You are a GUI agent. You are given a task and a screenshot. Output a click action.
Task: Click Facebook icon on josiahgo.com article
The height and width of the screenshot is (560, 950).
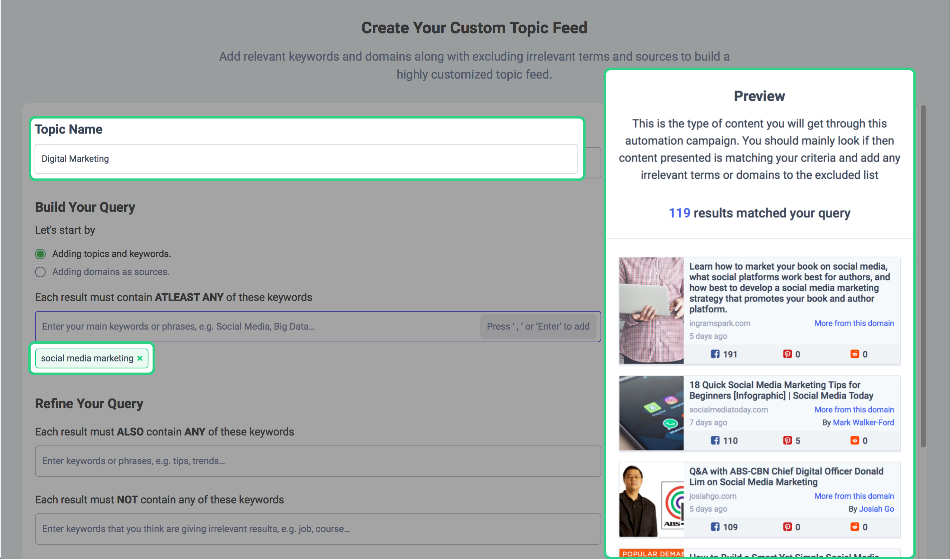[x=715, y=527]
